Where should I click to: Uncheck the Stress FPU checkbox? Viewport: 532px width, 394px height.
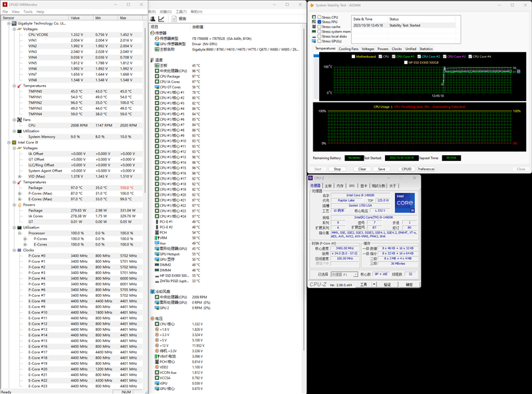pyautogui.click(x=319, y=22)
